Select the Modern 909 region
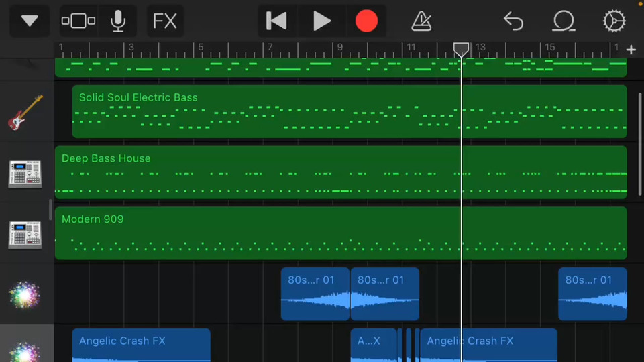This screenshot has height=362, width=644. [341, 233]
